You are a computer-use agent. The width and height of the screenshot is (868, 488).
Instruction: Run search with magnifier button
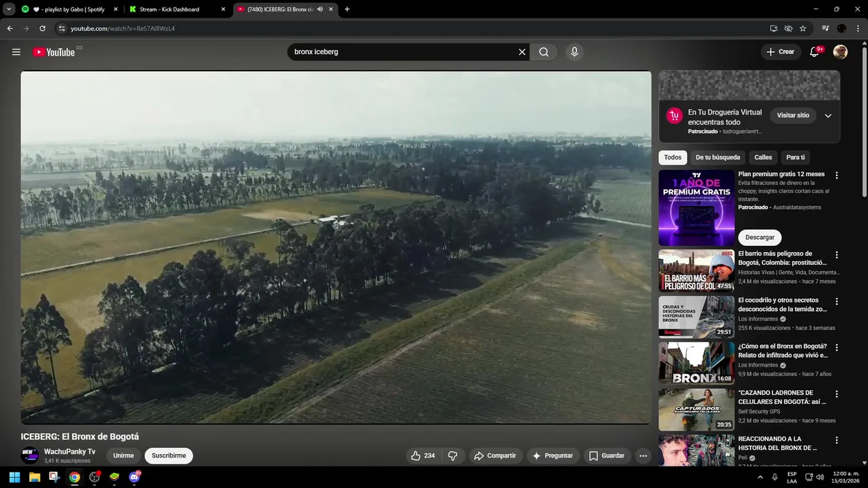[x=544, y=52]
